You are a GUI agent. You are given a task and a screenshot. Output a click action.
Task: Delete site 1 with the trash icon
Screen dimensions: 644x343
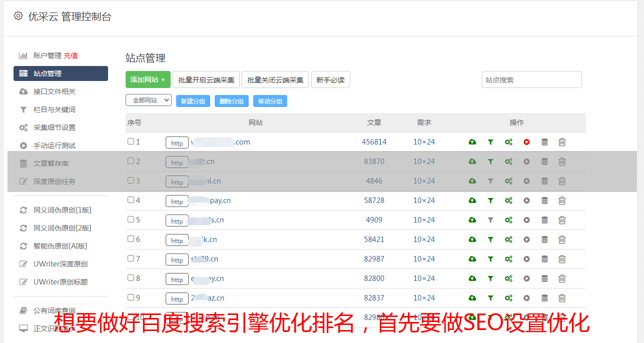pyautogui.click(x=562, y=142)
